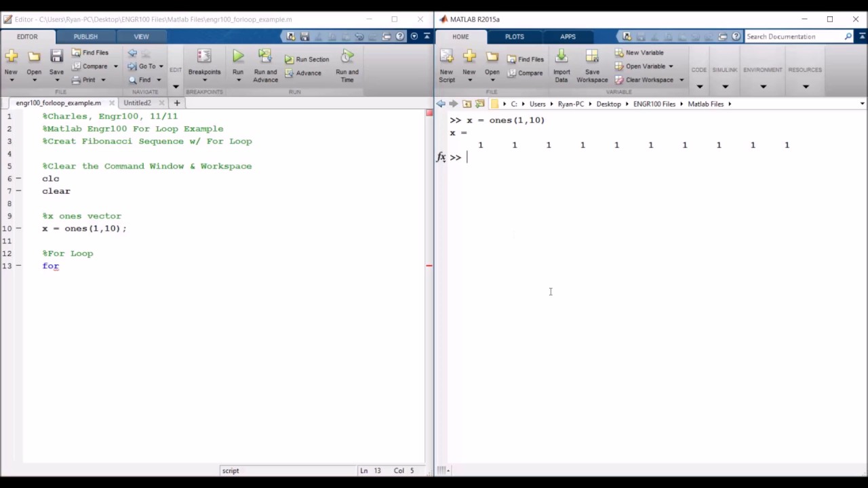
Task: Click the fx function browser icon
Action: 441,157
